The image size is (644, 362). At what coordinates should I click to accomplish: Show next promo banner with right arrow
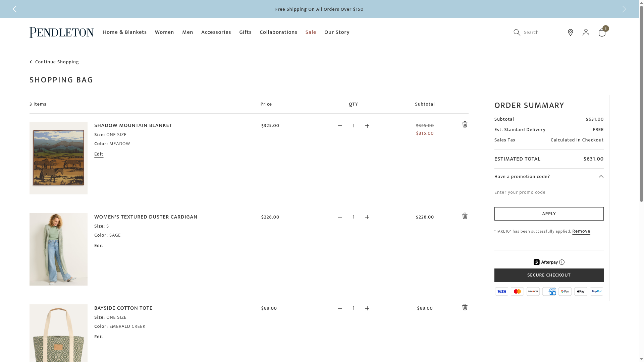(x=624, y=9)
